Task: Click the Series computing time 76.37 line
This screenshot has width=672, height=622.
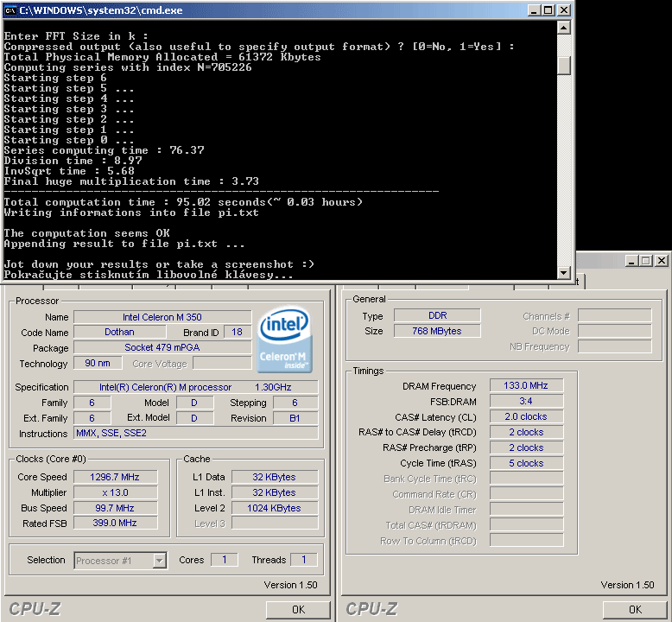Action: click(105, 150)
